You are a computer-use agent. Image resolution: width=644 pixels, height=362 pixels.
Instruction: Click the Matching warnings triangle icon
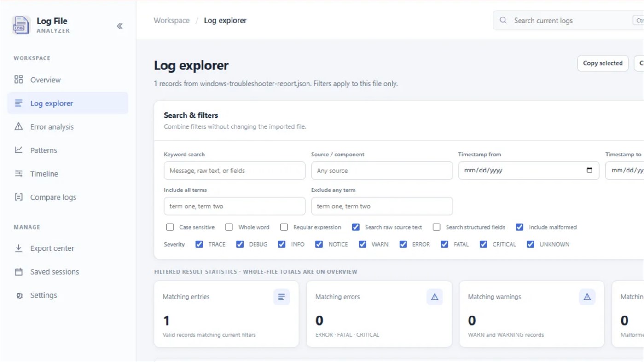tap(587, 297)
